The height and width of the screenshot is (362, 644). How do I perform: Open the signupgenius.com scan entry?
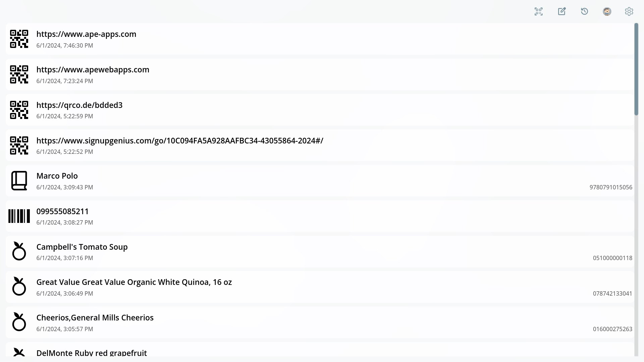pos(179,140)
